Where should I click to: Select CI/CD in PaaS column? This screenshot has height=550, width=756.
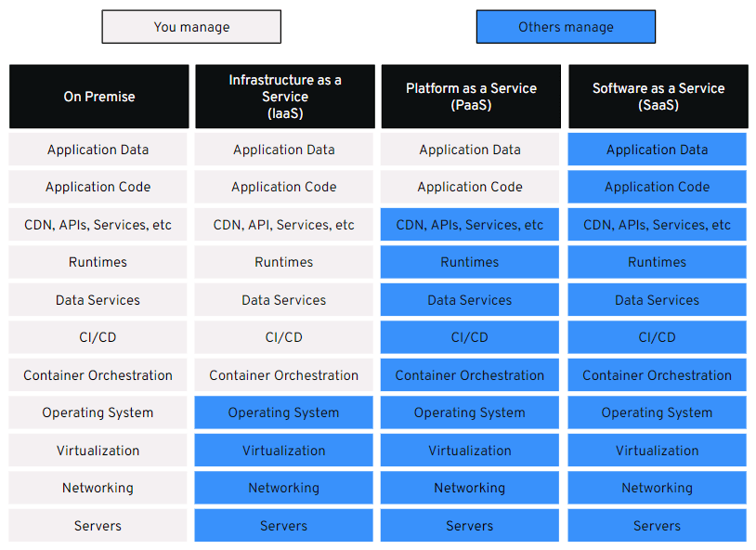click(x=470, y=337)
